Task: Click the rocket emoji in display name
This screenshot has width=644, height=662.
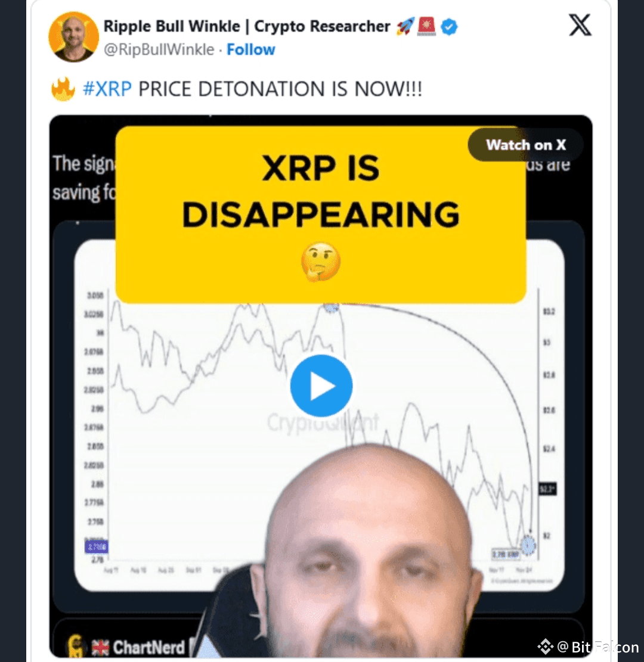Action: click(x=404, y=27)
